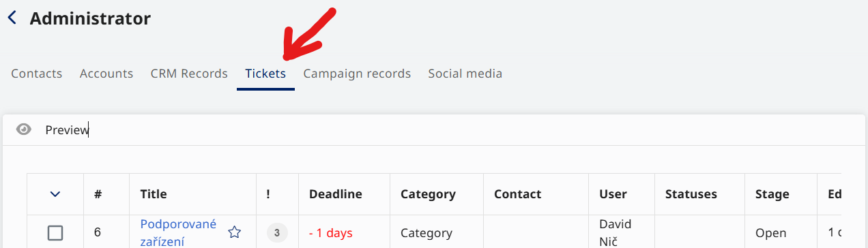The width and height of the screenshot is (868, 248).
Task: Expand the select-all chevron in table header
Action: [x=55, y=194]
